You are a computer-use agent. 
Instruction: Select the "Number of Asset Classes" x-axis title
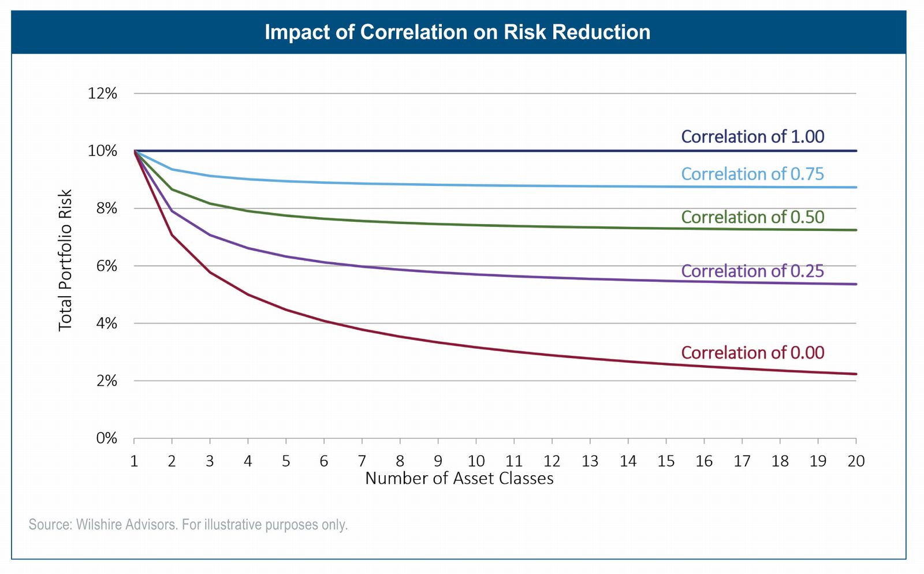pyautogui.click(x=459, y=479)
